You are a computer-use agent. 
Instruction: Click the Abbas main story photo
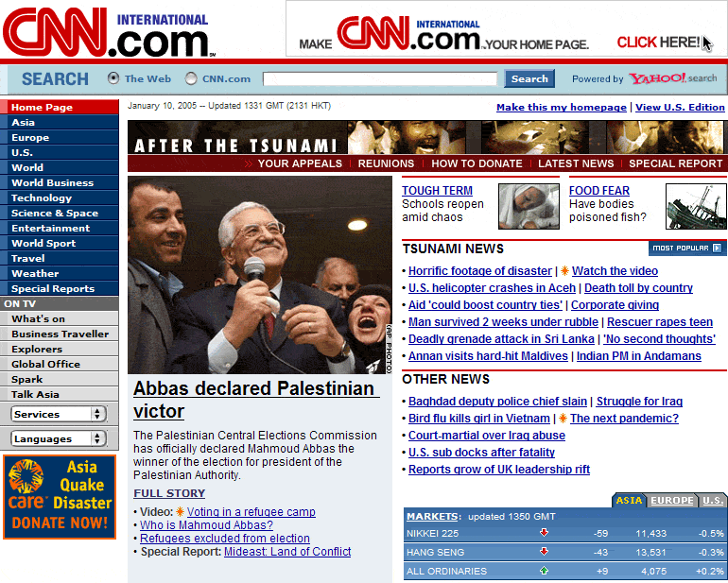click(260, 275)
